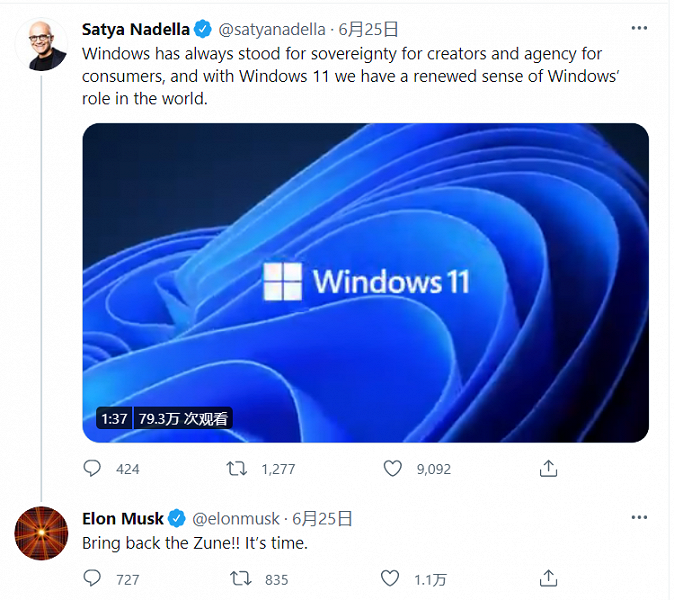Share Satya Nadella's tweet

(548, 468)
